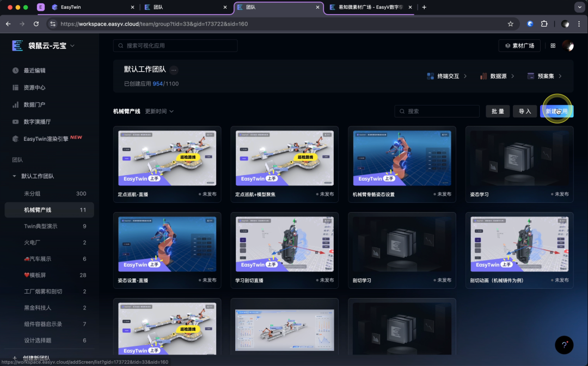Open the 剖切学习 app card

pos(402,250)
